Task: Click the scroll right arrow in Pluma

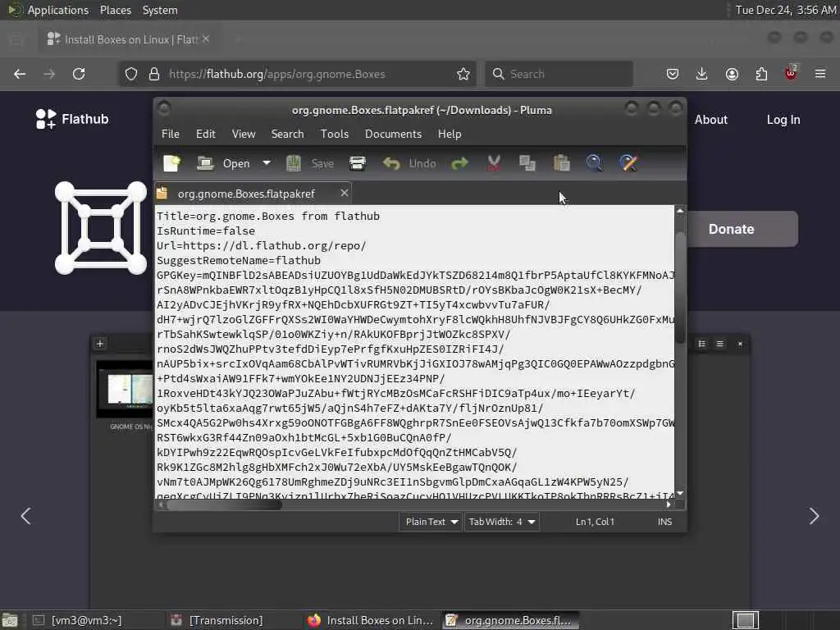Action: [668, 504]
